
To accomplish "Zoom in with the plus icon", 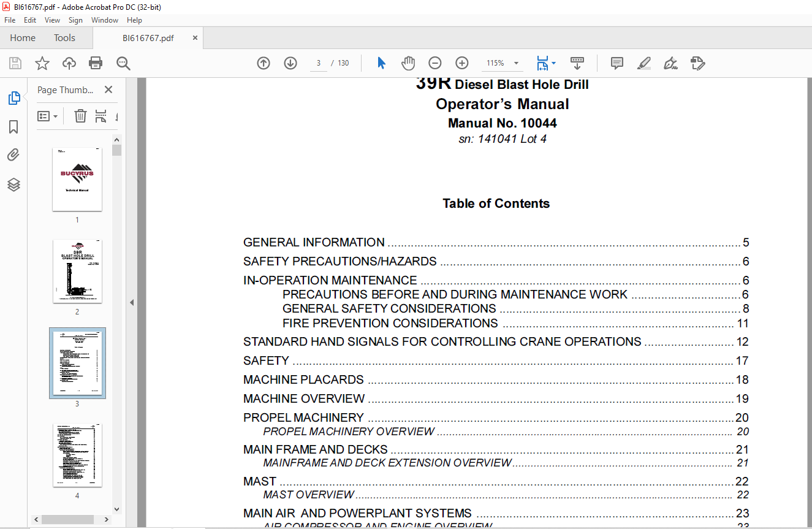I will pyautogui.click(x=462, y=63).
